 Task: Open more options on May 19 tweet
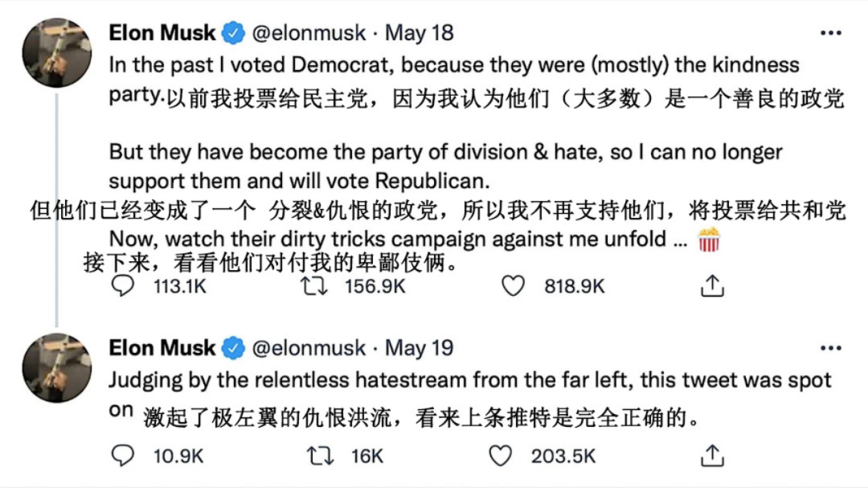pyautogui.click(x=830, y=348)
